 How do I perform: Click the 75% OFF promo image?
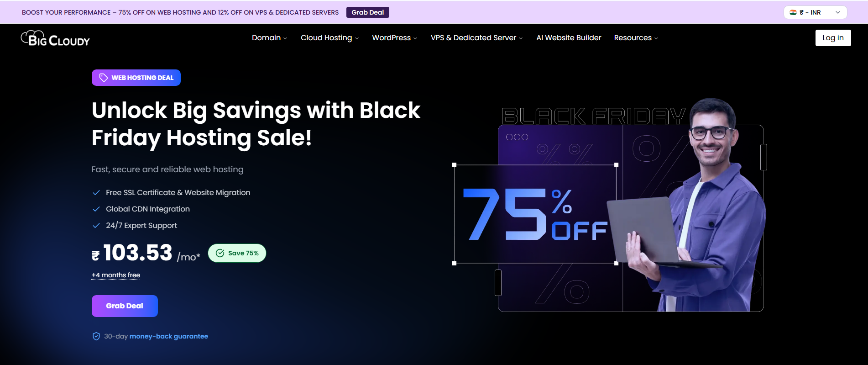[535, 214]
